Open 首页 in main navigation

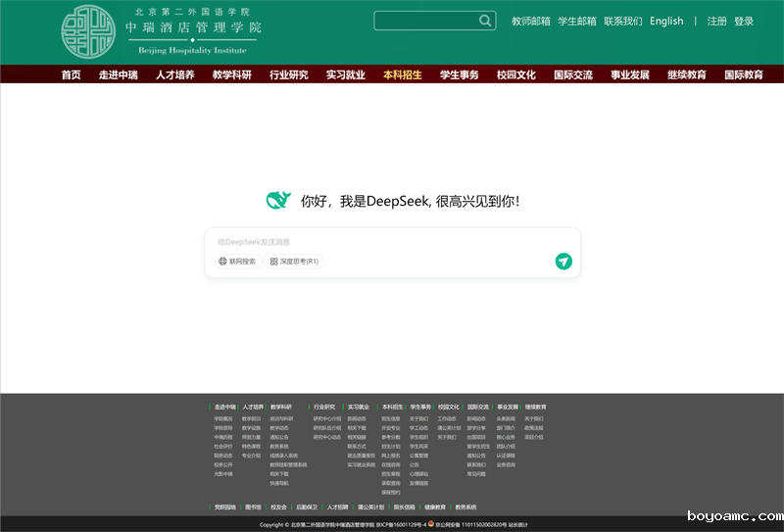tap(71, 74)
